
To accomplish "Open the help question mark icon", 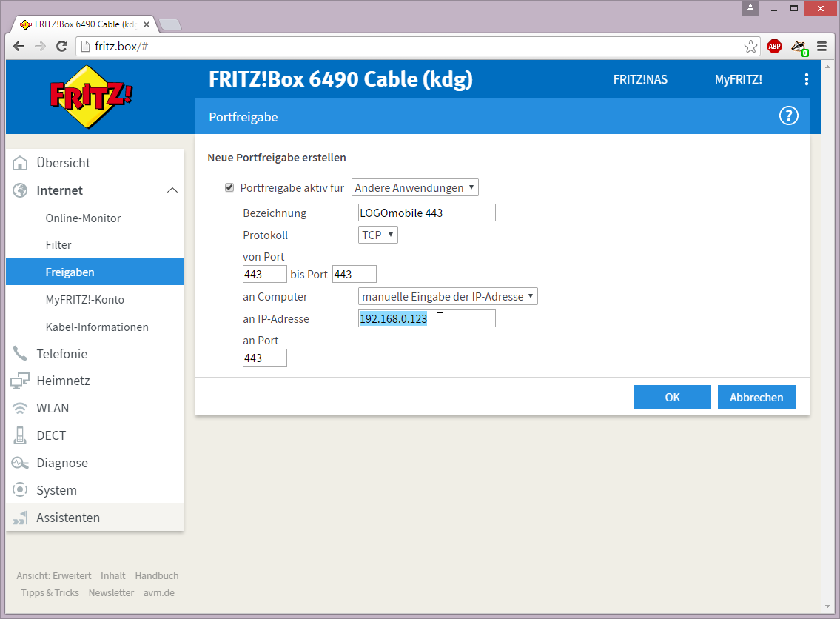I will (x=789, y=116).
